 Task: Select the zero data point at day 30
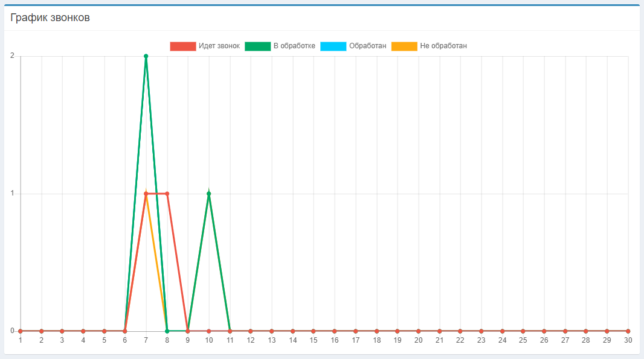[x=628, y=331]
